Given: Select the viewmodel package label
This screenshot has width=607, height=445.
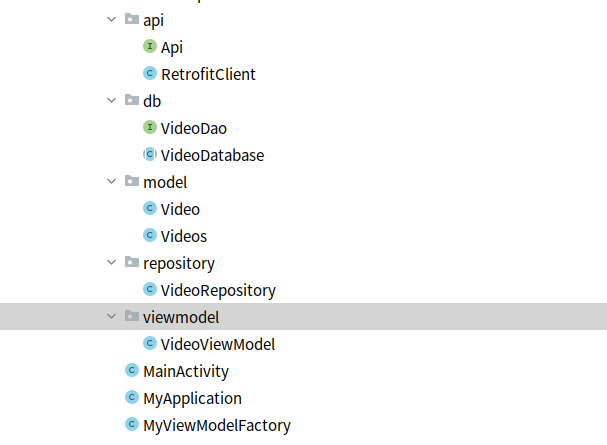Looking at the screenshot, I should tap(180, 317).
